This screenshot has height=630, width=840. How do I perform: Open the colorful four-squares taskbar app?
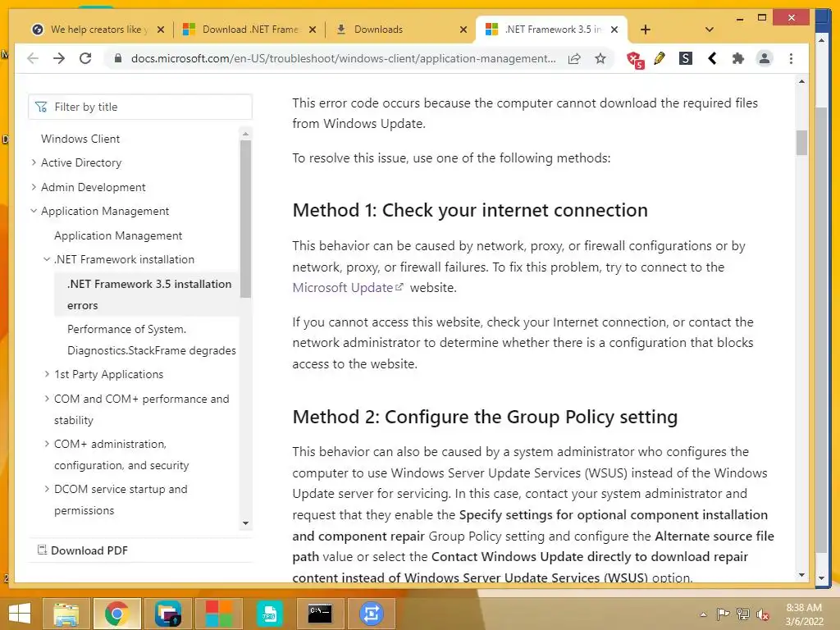point(218,614)
